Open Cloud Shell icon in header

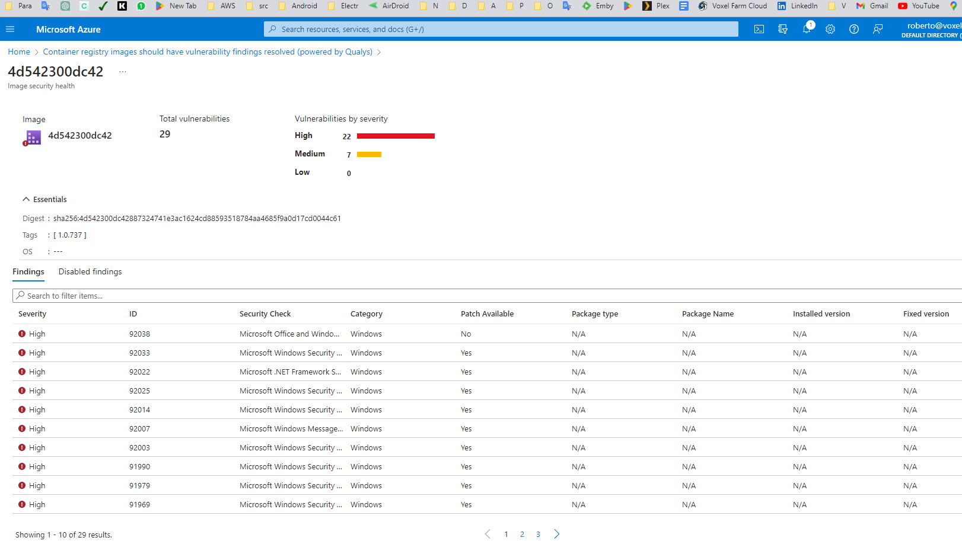[759, 29]
